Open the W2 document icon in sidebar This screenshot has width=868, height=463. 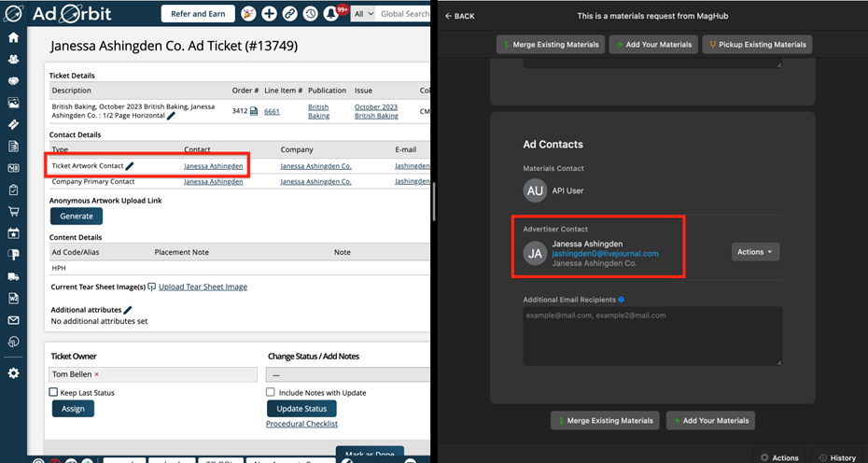(x=13, y=299)
